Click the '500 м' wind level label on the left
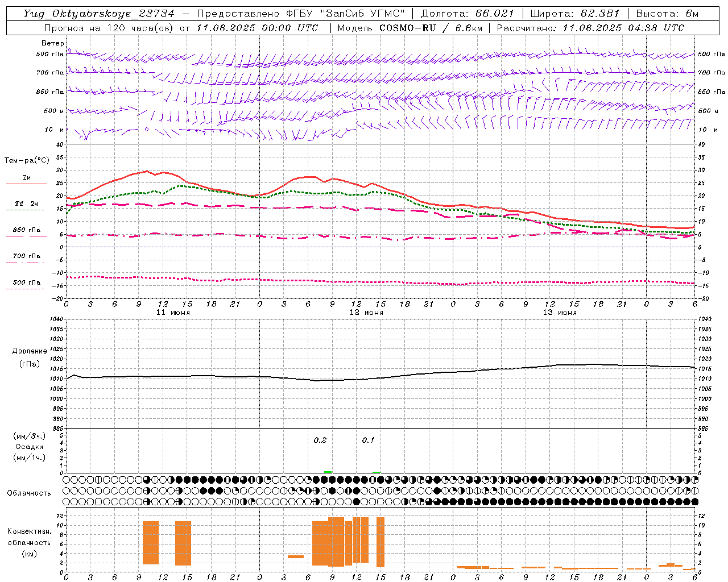 [54, 111]
